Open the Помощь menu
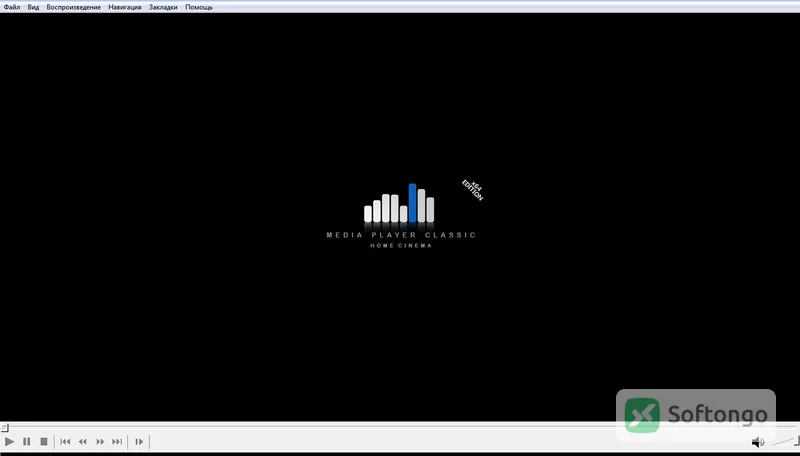This screenshot has width=800, height=456. pos(199,7)
